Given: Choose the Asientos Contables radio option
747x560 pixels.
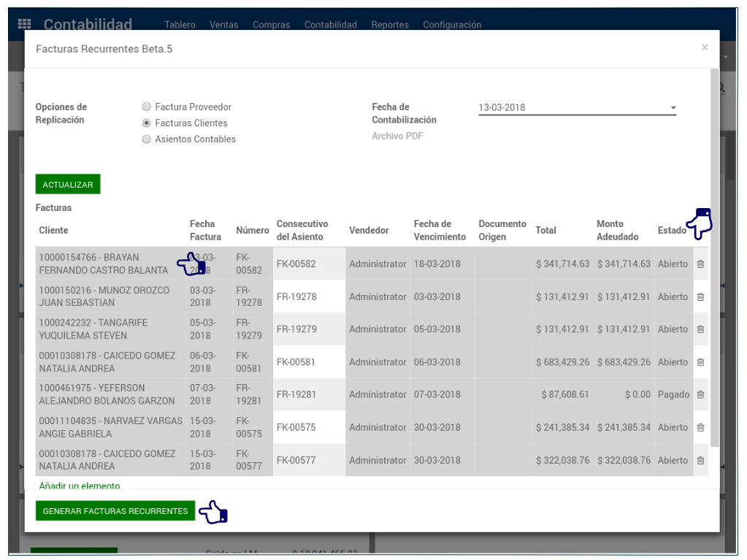Looking at the screenshot, I should (147, 139).
